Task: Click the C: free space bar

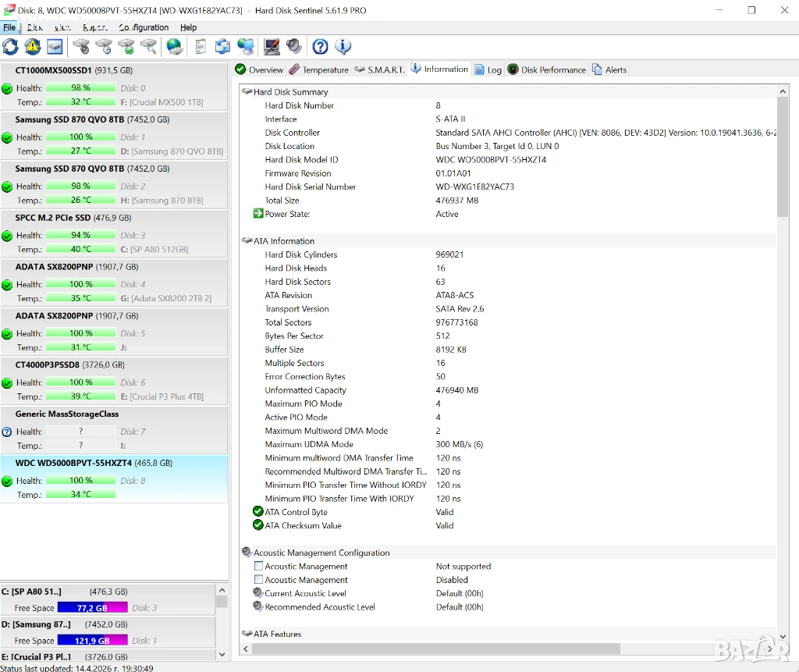Action: coord(91,607)
